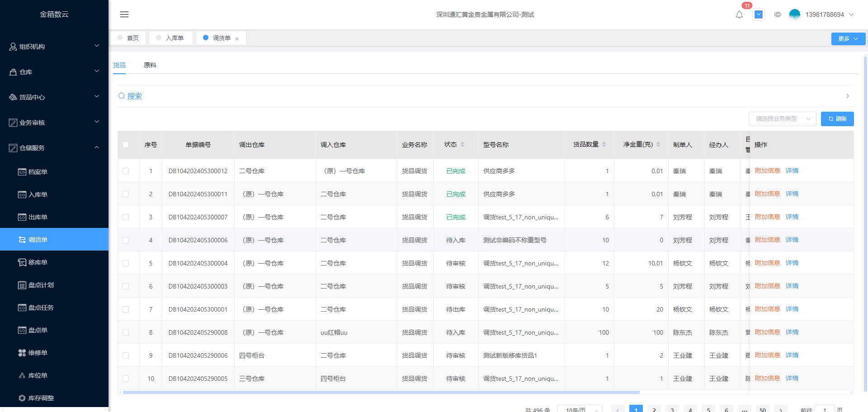Collapse the 仓储服务 menu chevron
868x412 pixels.
[x=96, y=147]
